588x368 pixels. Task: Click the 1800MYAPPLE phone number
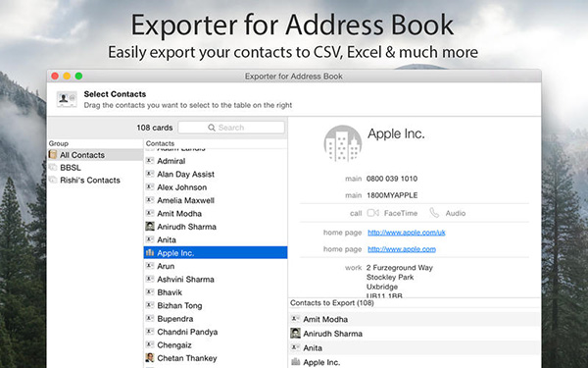coord(391,195)
